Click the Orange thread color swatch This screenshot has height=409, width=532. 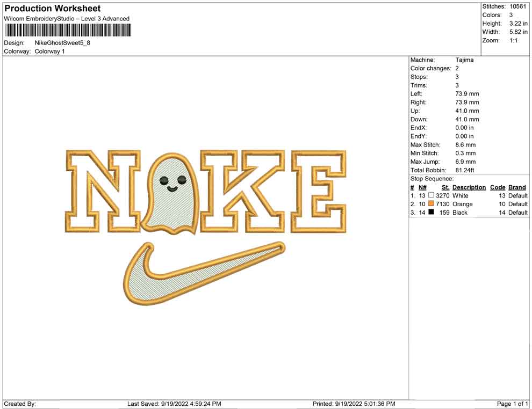point(431,203)
